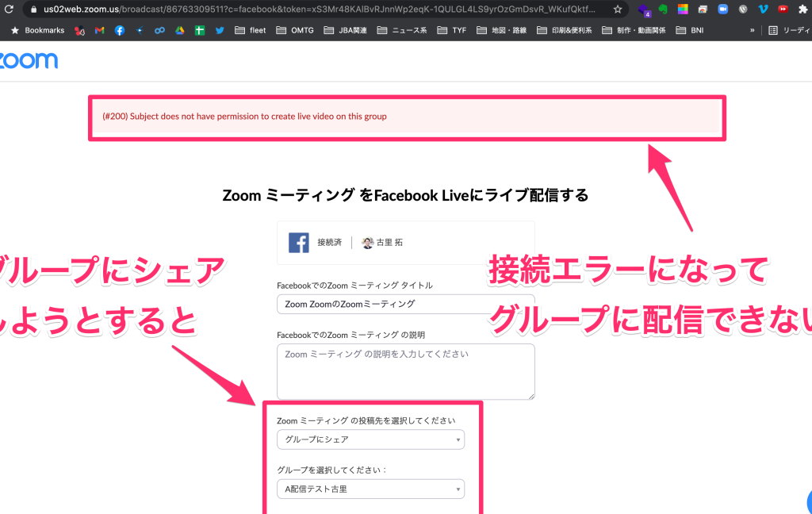The width and height of the screenshot is (812, 514).
Task: Open the ニュース系 bookmarks folder
Action: 402,31
